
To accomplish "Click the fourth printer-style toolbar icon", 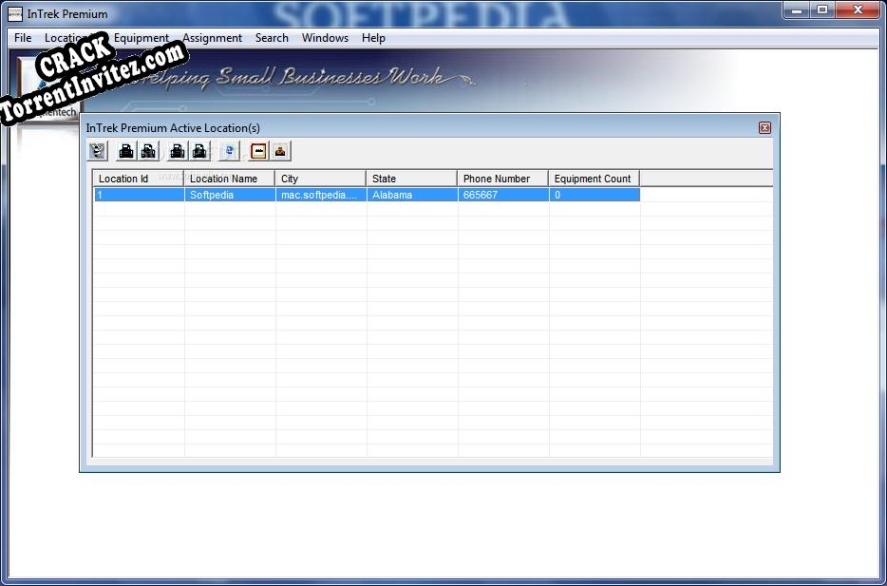I will pyautogui.click(x=199, y=151).
